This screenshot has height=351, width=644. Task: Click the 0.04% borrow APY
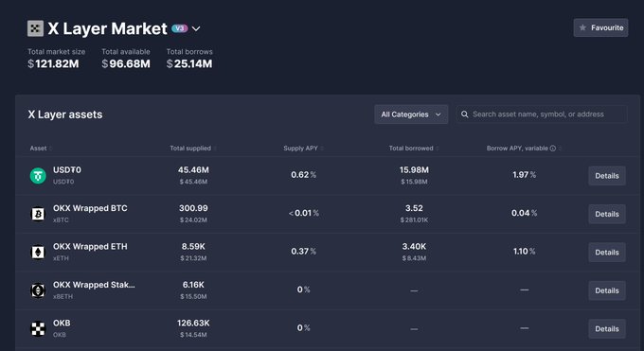click(x=524, y=213)
